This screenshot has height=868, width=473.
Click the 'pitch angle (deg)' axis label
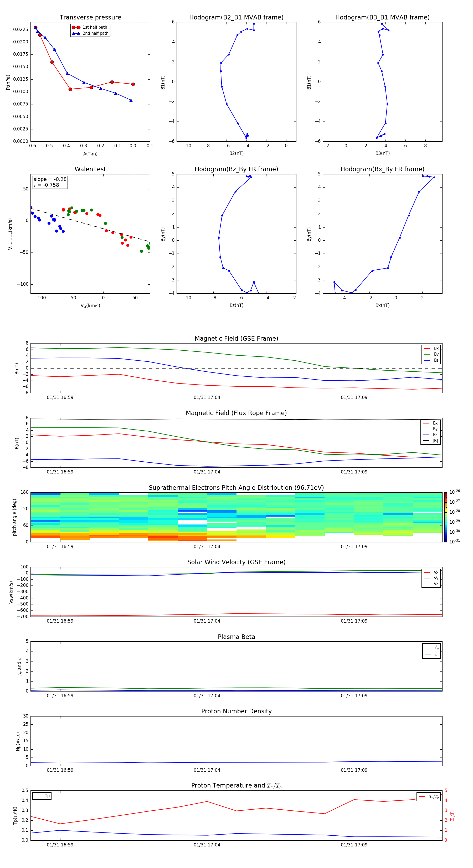(14, 517)
